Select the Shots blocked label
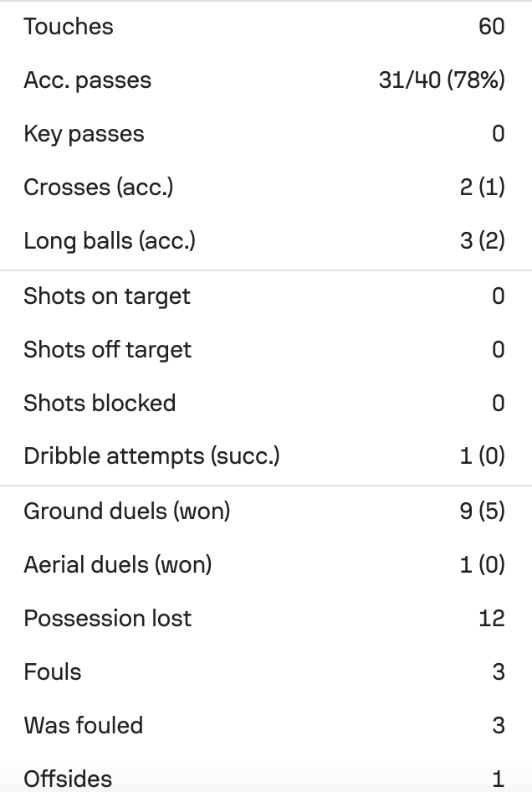532x792 pixels. click(x=100, y=403)
